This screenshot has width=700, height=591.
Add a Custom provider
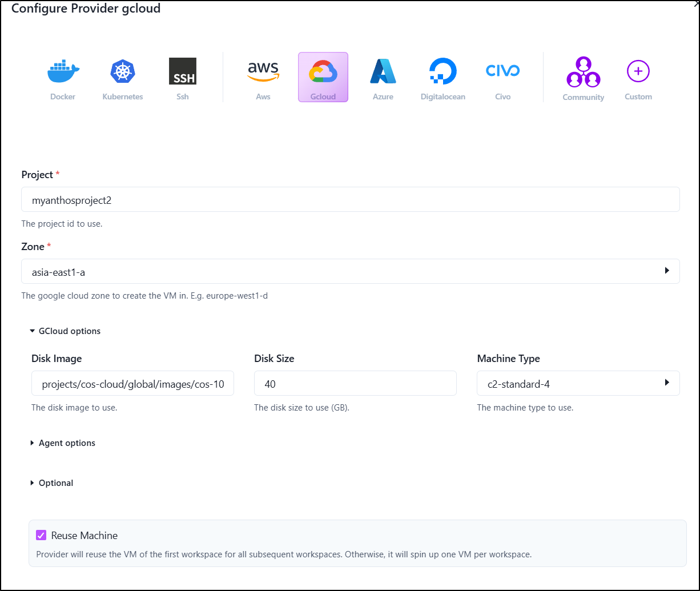(638, 77)
